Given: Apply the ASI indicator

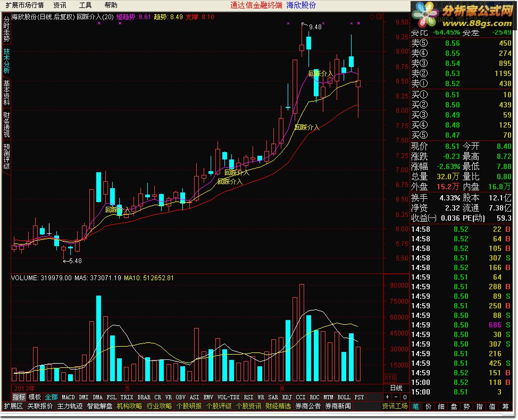Looking at the screenshot, I should [194, 397].
